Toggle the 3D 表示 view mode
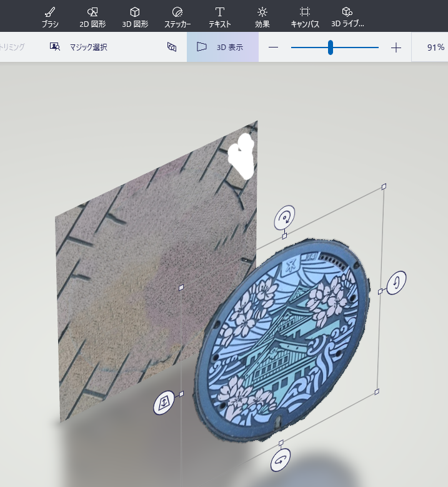This screenshot has width=448, height=487. (x=222, y=48)
